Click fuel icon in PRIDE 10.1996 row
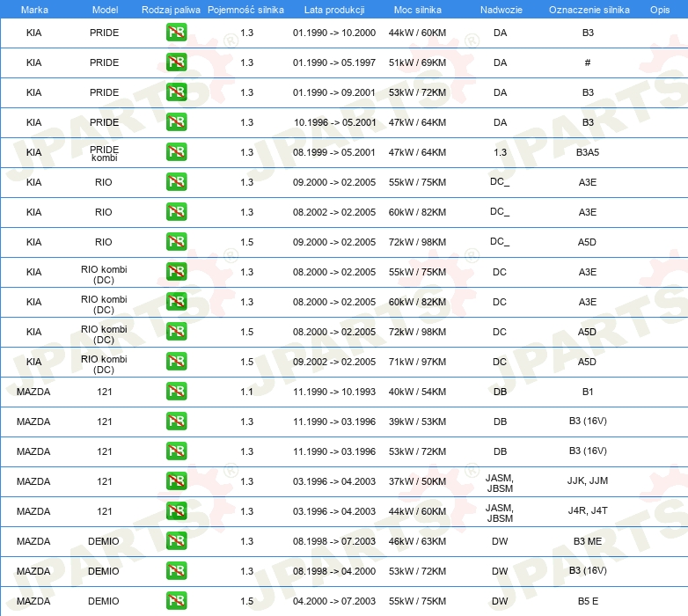688x616 pixels. 176,122
